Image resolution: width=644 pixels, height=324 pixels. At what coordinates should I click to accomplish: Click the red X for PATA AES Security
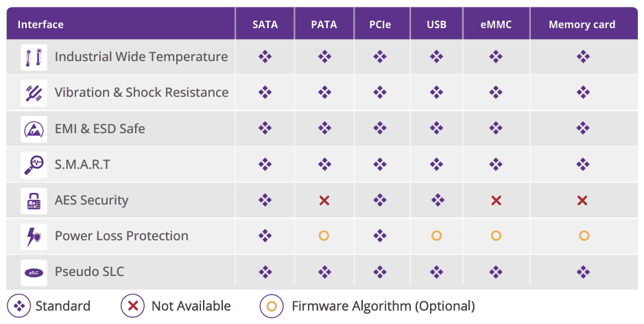(x=324, y=200)
